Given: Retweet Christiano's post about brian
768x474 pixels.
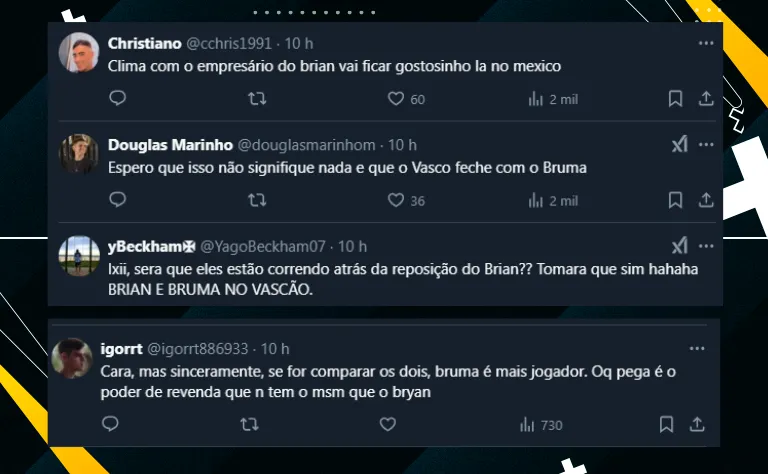Looking at the screenshot, I should coord(256,99).
